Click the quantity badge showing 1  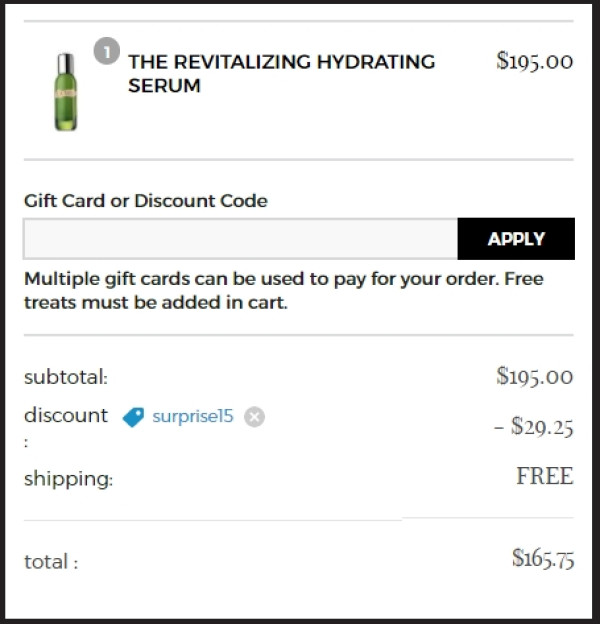pyautogui.click(x=107, y=51)
